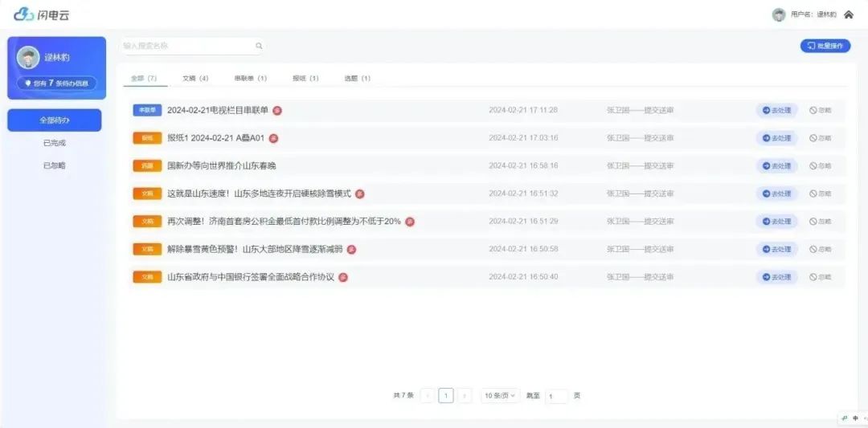Viewport: 868px width, 428px height.
Task: Open 山东省政府与中国银行签署全面战略合作协议 title
Action: coord(251,277)
